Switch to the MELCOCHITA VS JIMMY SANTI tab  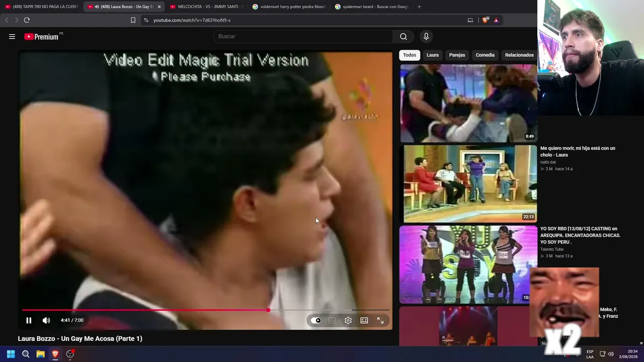pyautogui.click(x=206, y=7)
